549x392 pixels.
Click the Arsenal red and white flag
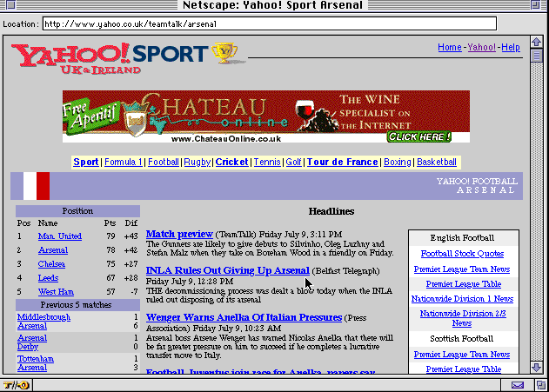[37, 186]
